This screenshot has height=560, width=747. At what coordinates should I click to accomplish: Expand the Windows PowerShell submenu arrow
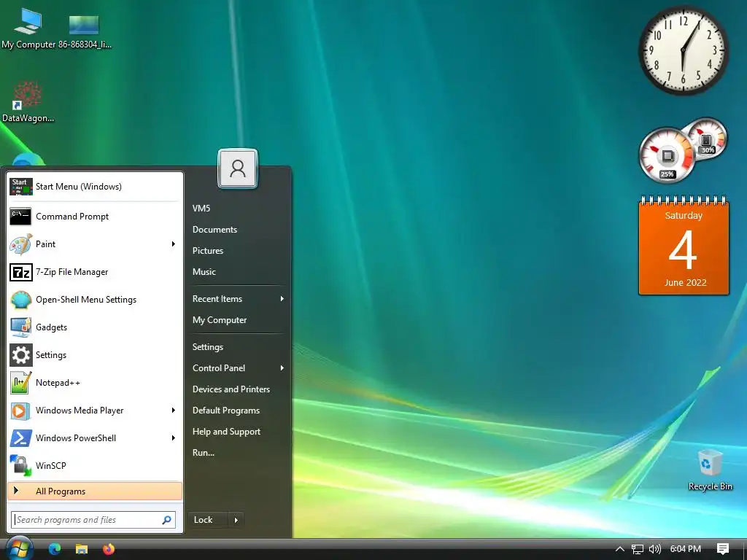[174, 438]
